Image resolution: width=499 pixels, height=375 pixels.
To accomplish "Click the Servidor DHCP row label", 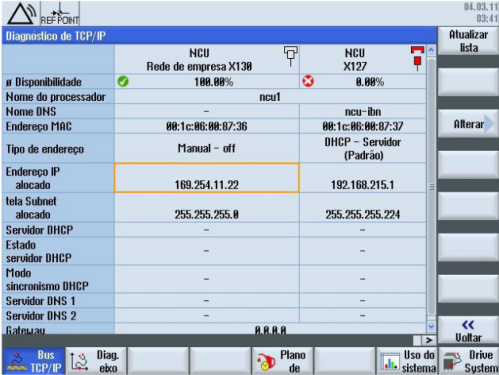I will point(39,230).
